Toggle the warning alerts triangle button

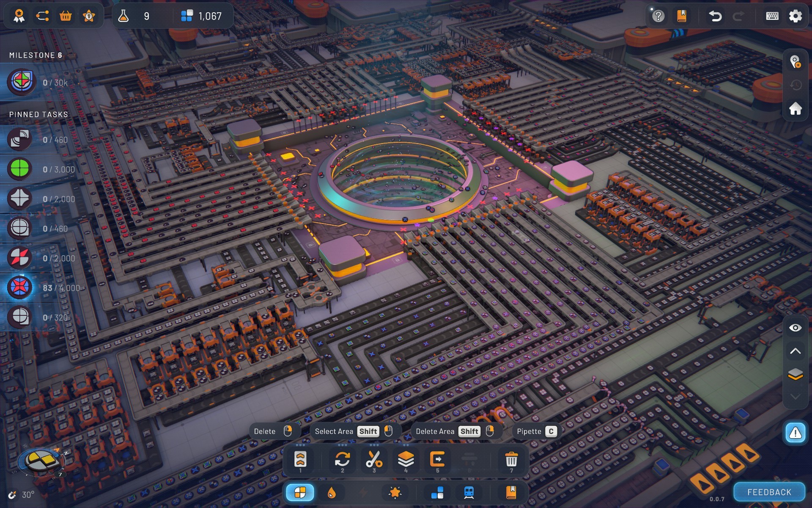[x=795, y=433]
